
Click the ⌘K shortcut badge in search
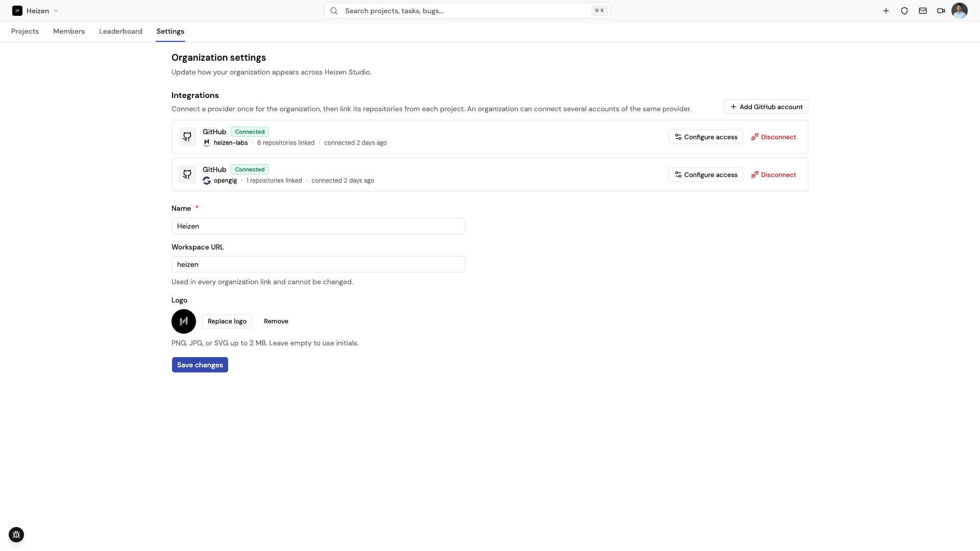(599, 11)
